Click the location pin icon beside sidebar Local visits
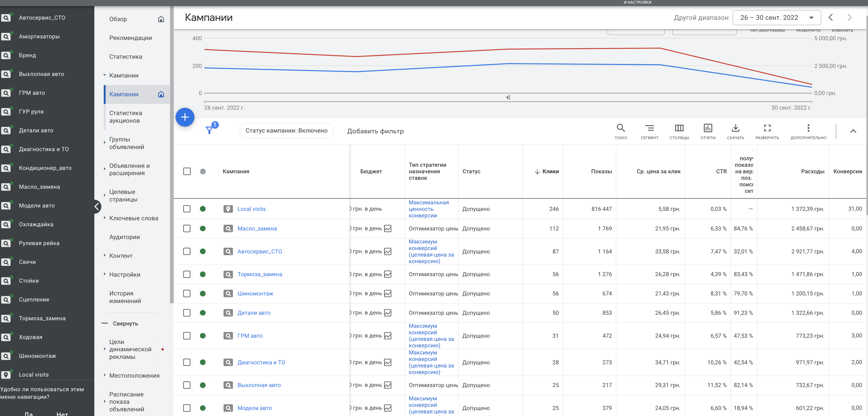The image size is (868, 416). click(x=6, y=375)
